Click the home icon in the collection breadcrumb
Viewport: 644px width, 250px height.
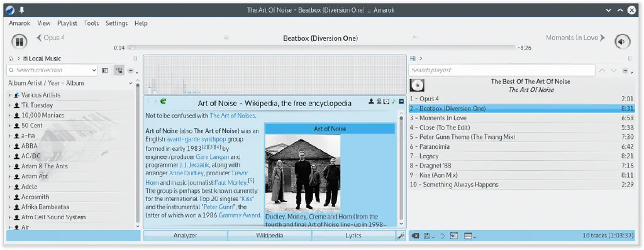point(11,58)
